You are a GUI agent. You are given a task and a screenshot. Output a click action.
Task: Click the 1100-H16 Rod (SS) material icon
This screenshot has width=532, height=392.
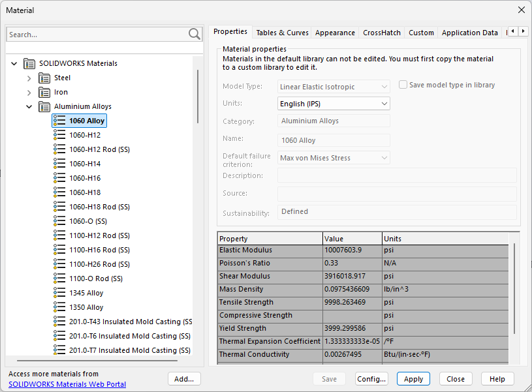[x=59, y=250]
